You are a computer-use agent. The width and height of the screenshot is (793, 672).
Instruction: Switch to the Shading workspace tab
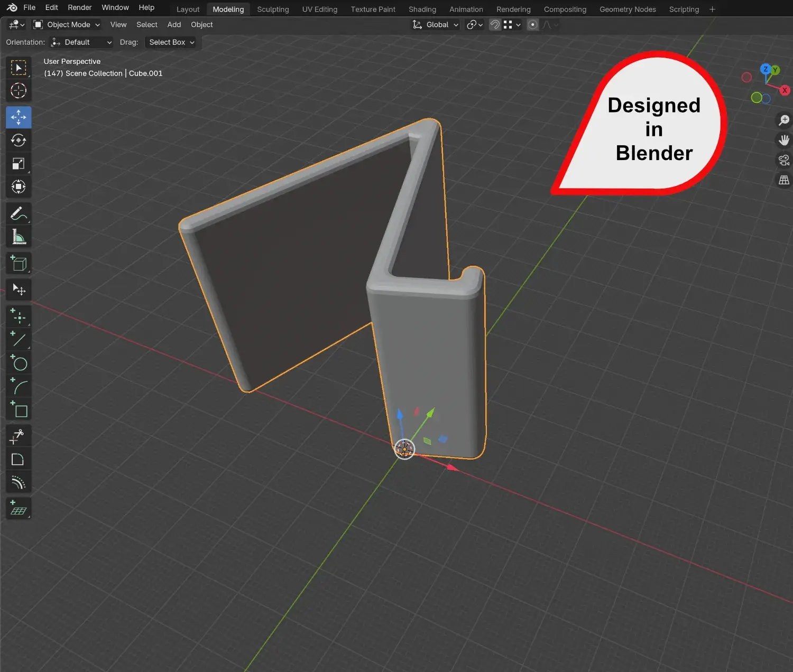tap(422, 10)
